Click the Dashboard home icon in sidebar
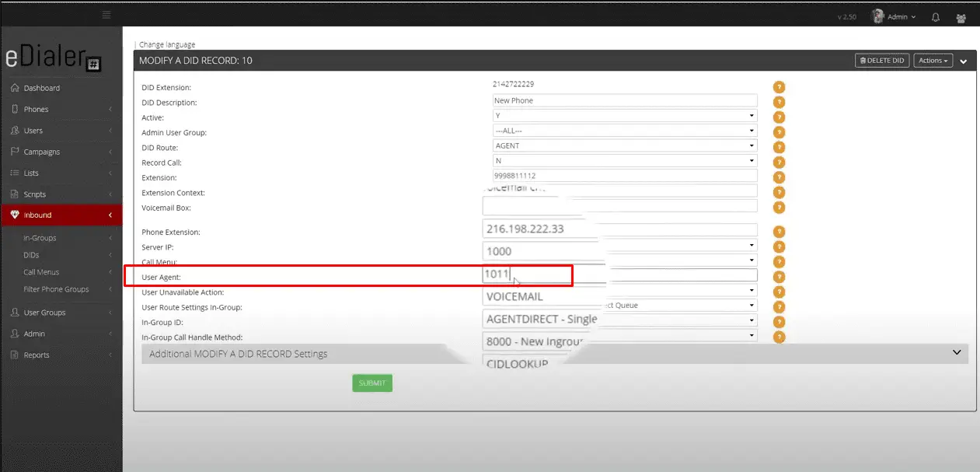980x472 pixels. click(15, 88)
